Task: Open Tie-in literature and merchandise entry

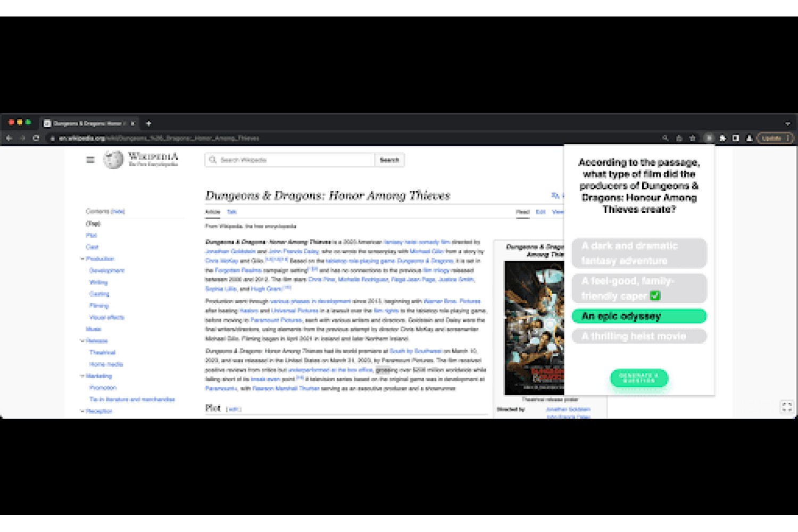Action: click(132, 399)
